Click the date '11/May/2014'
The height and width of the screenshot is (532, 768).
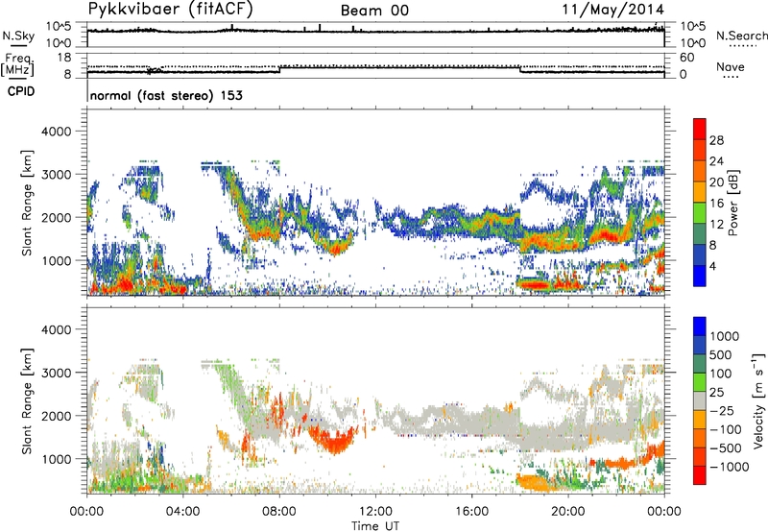[612, 10]
